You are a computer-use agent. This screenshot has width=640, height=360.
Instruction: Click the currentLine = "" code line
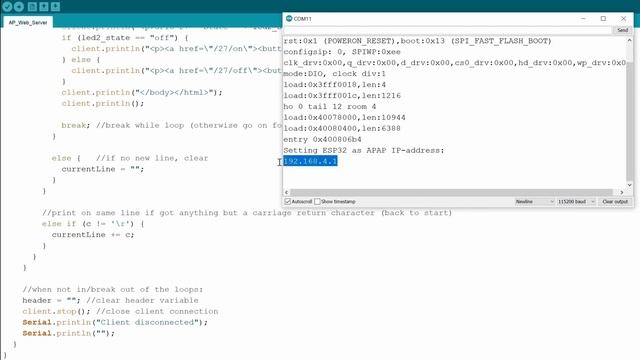point(102,169)
